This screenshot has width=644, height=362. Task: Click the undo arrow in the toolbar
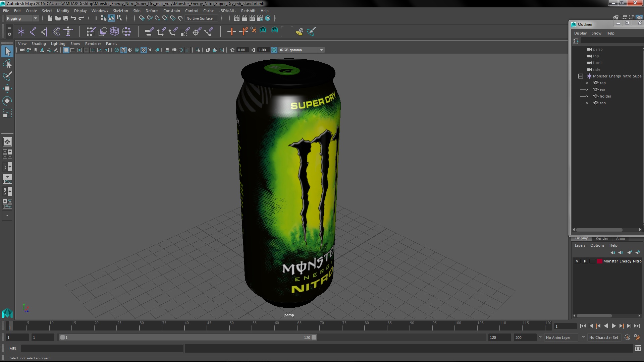pos(73,18)
